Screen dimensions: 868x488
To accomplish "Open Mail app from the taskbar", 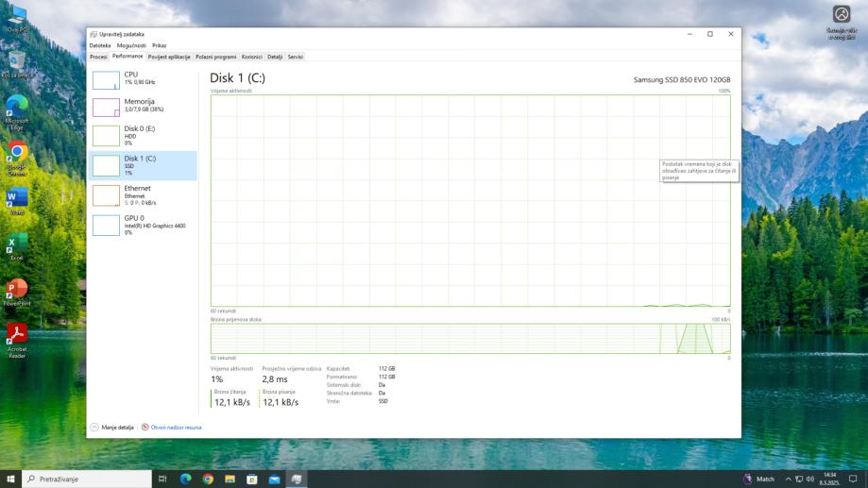I will 274,480.
